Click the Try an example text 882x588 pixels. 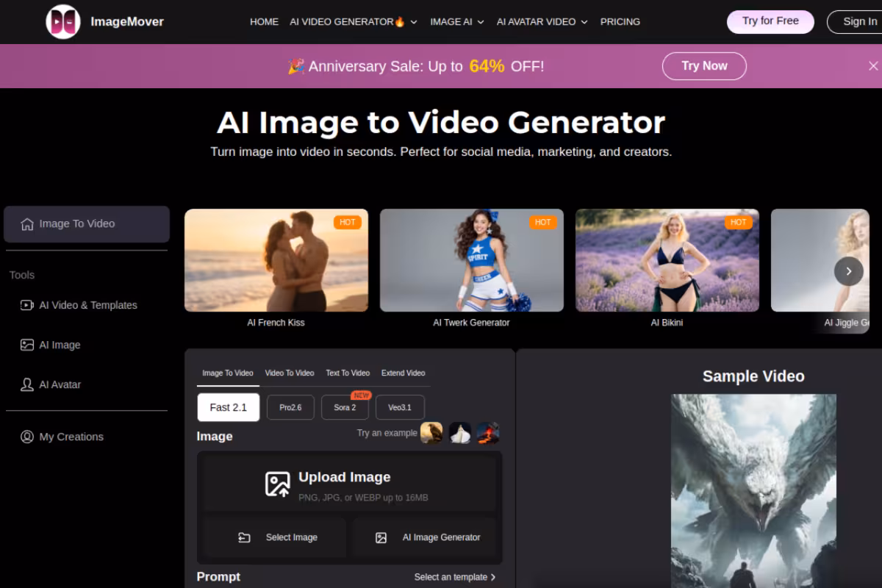[x=387, y=433]
